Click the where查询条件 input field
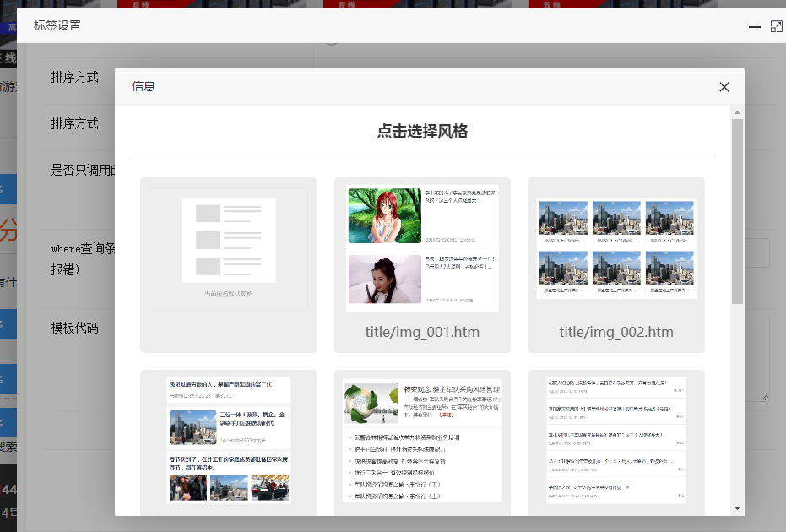Viewport: 786px width, 532px height. click(756, 252)
